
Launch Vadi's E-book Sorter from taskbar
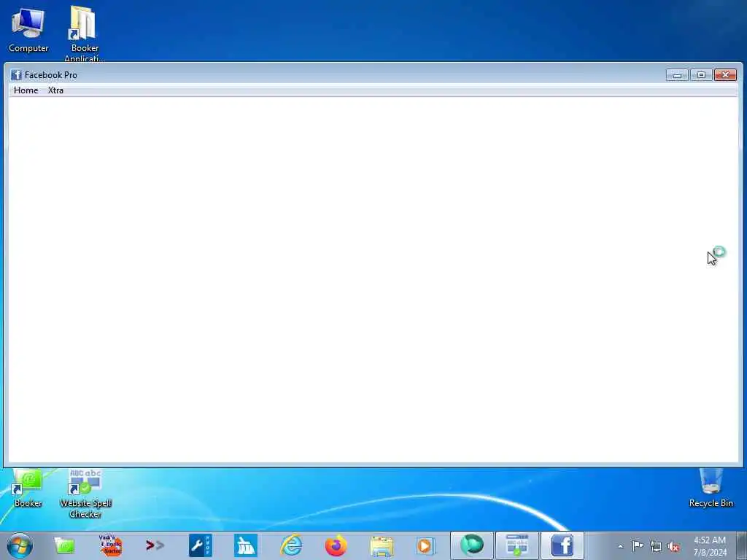111,545
